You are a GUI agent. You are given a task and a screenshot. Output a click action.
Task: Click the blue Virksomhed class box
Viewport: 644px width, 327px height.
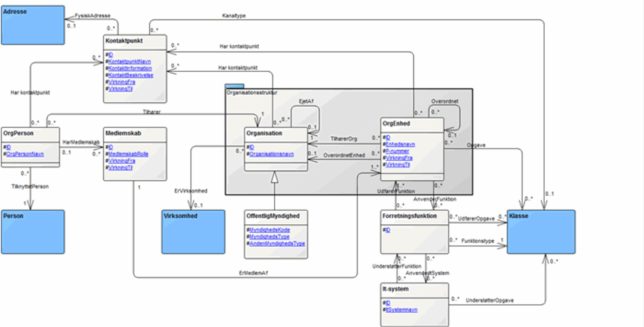194,231
